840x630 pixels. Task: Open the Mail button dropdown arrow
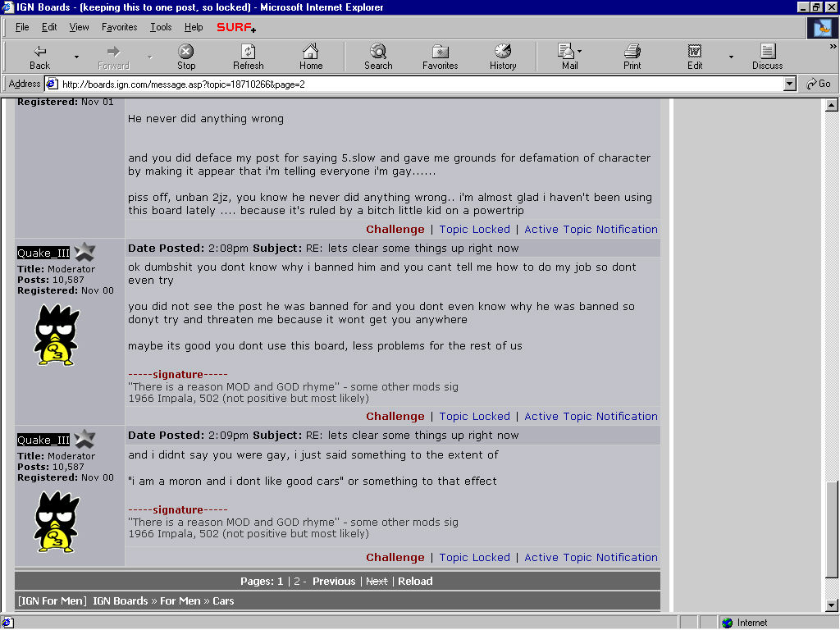[x=580, y=52]
